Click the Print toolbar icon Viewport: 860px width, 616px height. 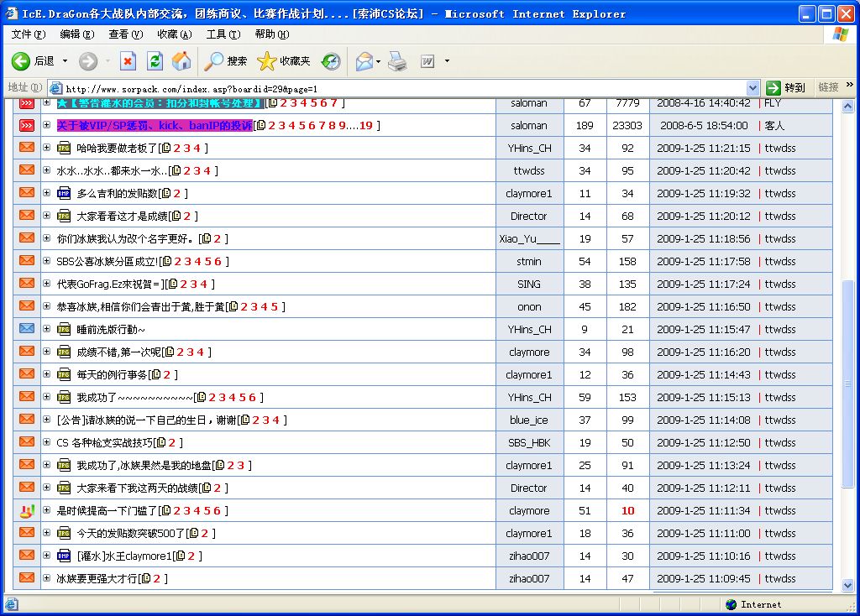[397, 61]
